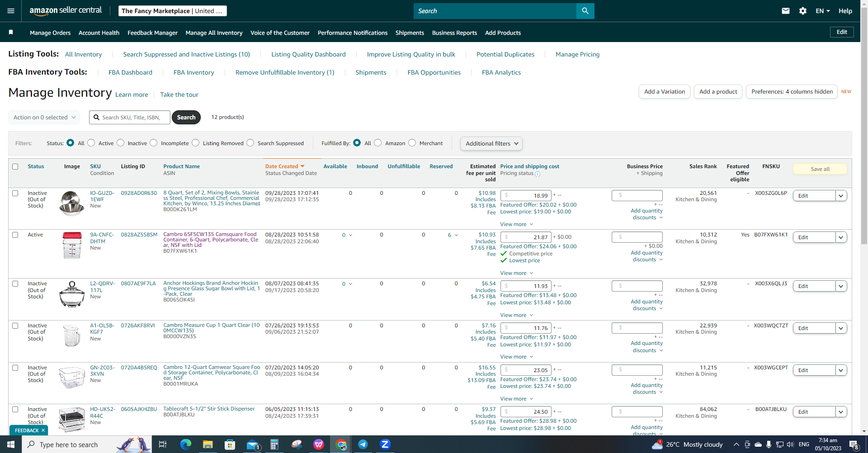Select Fulfilled By Amazon radio button
The width and height of the screenshot is (868, 453).
378,143
